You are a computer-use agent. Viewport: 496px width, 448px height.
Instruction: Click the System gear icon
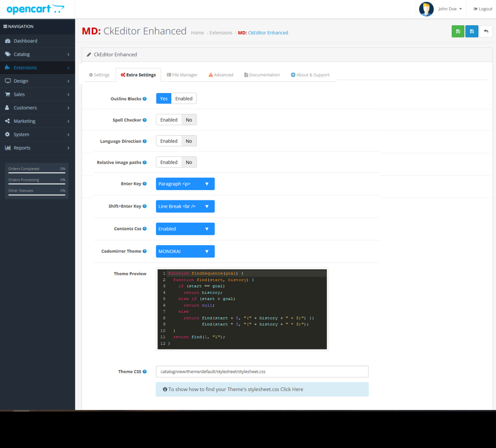pos(7,134)
